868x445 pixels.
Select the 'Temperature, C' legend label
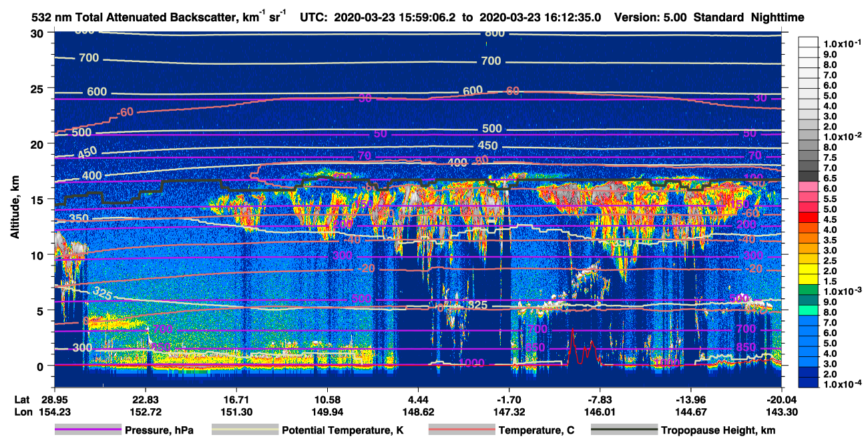click(x=535, y=430)
